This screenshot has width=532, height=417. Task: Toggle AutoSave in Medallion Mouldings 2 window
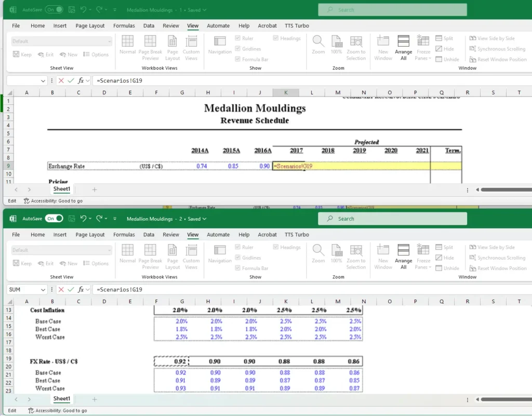tap(54, 219)
